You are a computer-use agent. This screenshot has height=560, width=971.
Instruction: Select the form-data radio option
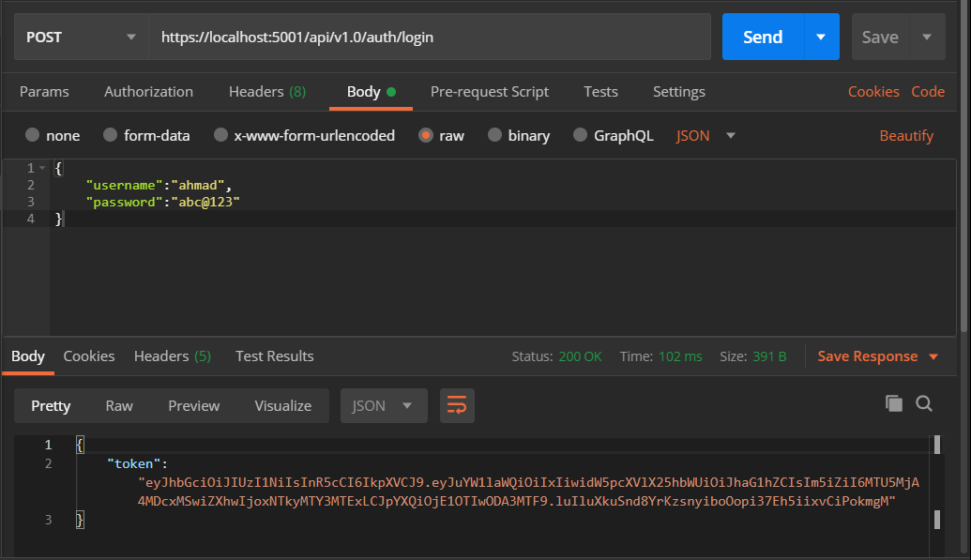tap(146, 136)
